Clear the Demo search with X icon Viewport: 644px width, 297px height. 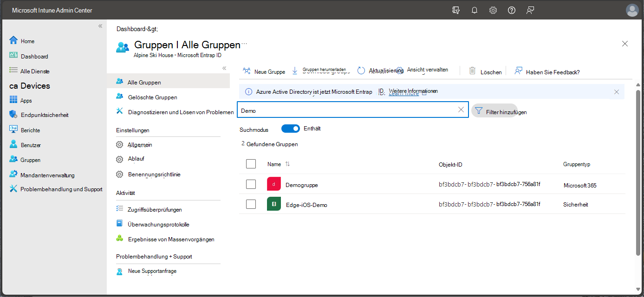click(461, 110)
